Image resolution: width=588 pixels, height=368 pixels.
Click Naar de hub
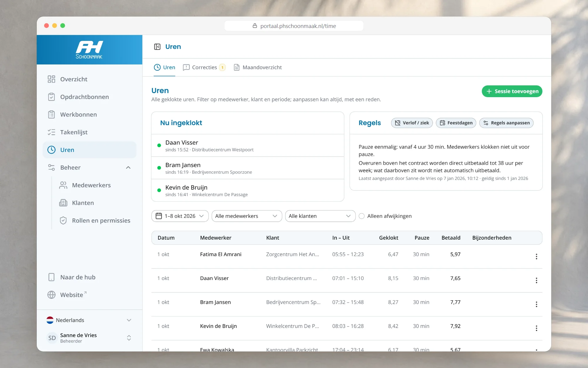coord(90,277)
